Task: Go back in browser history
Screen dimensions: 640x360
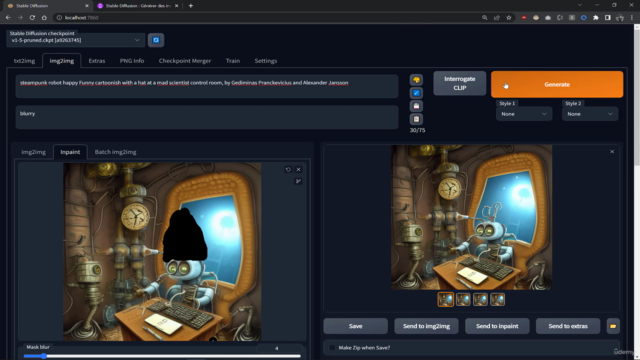Action: [x=8, y=18]
